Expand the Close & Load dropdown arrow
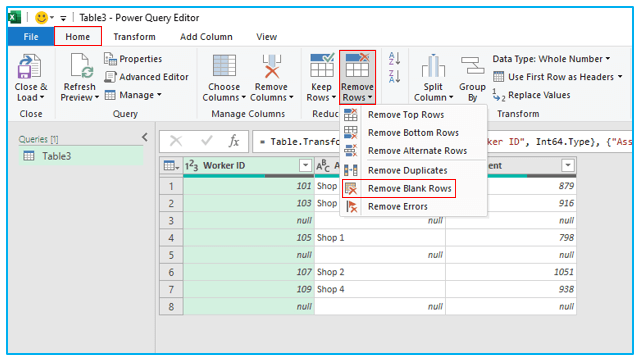The image size is (640, 362). tap(42, 98)
